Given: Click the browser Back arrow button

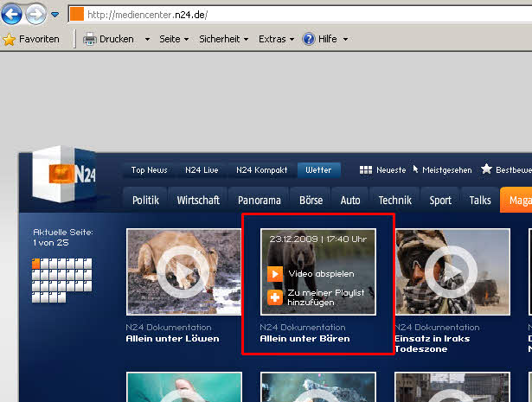Looking at the screenshot, I should point(11,14).
